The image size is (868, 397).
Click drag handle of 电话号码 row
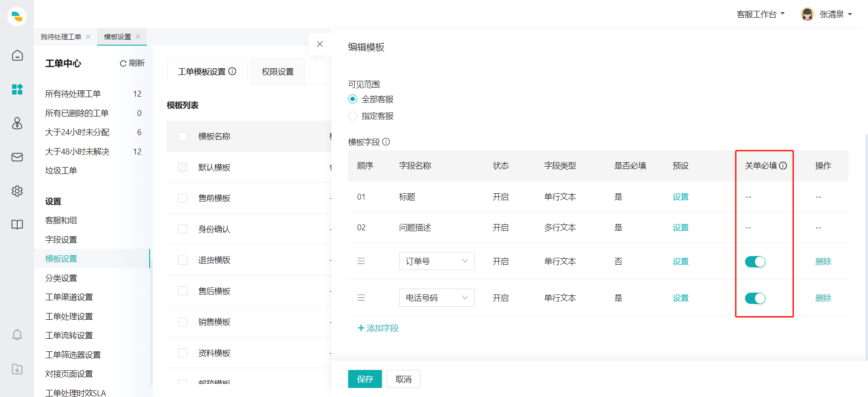click(x=361, y=298)
